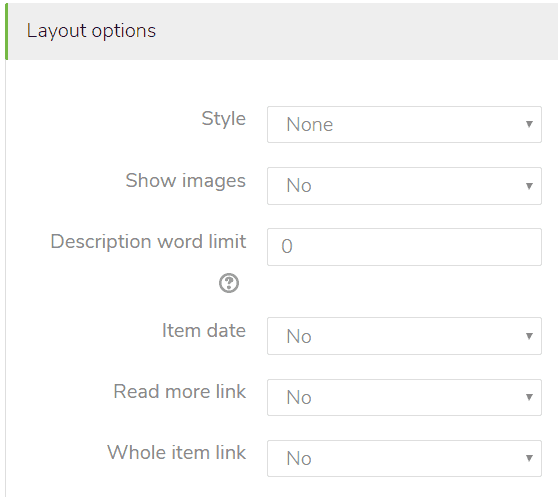Focus the Description word limit field

click(x=404, y=247)
